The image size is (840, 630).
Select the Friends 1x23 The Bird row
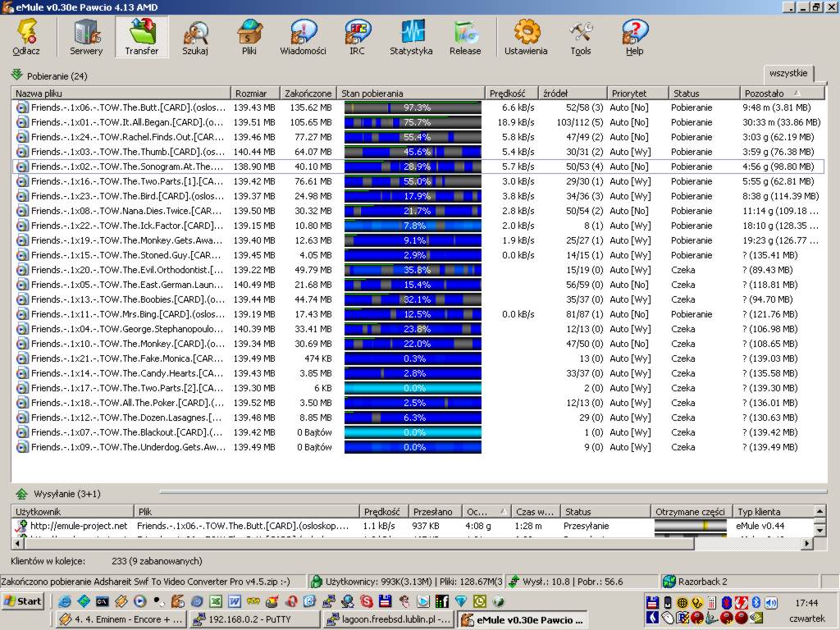(x=418, y=196)
